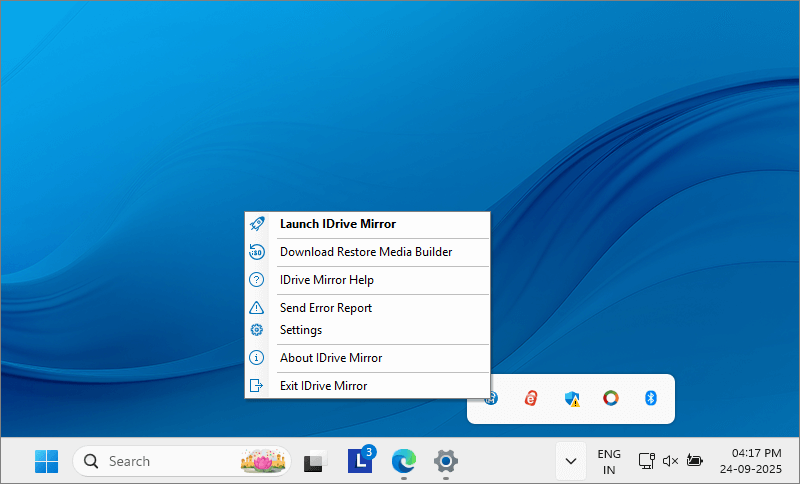The width and height of the screenshot is (800, 484).
Task: Click the question mark help icon
Action: tap(257, 280)
